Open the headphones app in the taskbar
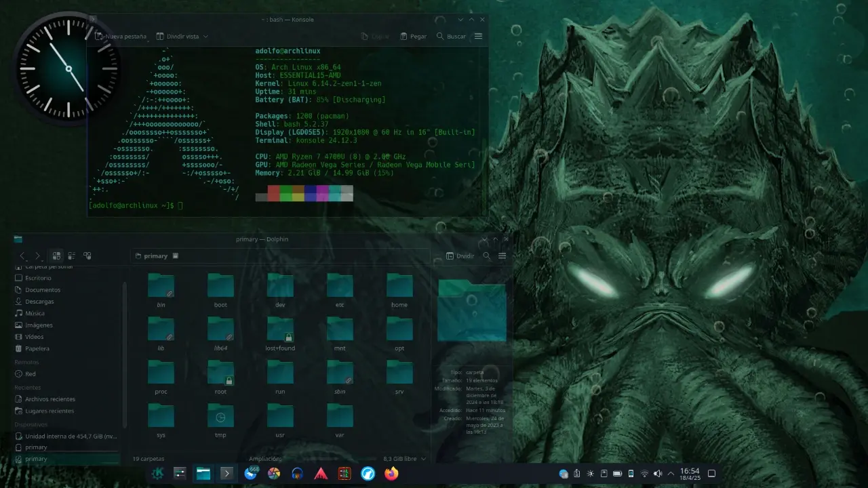Screen dimensions: 868x488 click(x=297, y=474)
